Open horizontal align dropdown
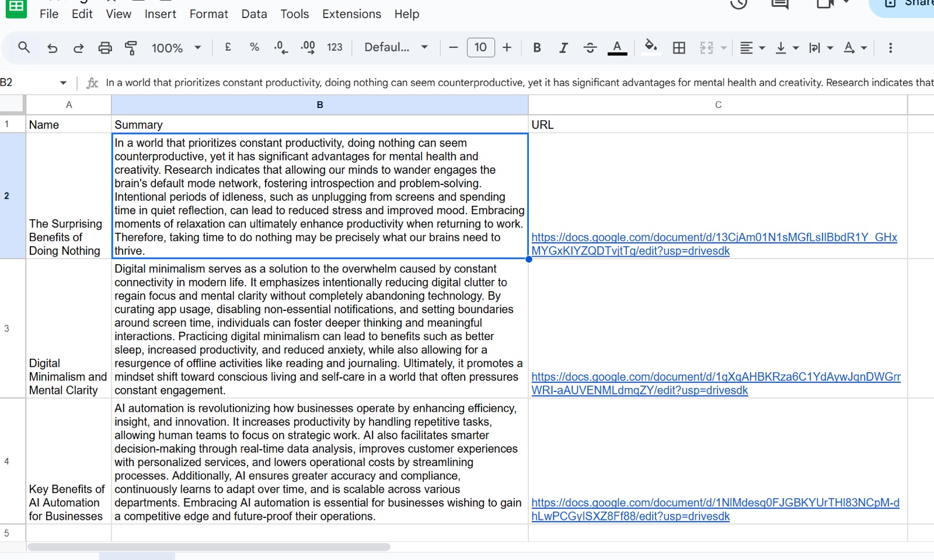Image resolution: width=934 pixels, height=560 pixels. 752,48
